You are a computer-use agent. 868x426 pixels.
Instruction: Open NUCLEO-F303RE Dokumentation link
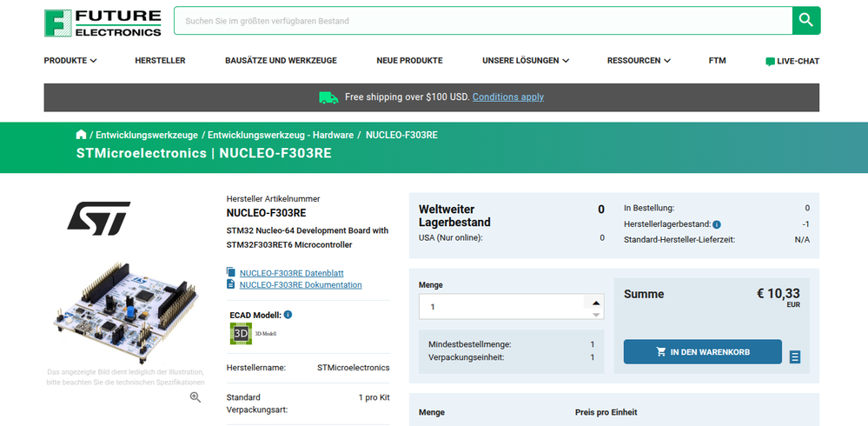pos(301,285)
